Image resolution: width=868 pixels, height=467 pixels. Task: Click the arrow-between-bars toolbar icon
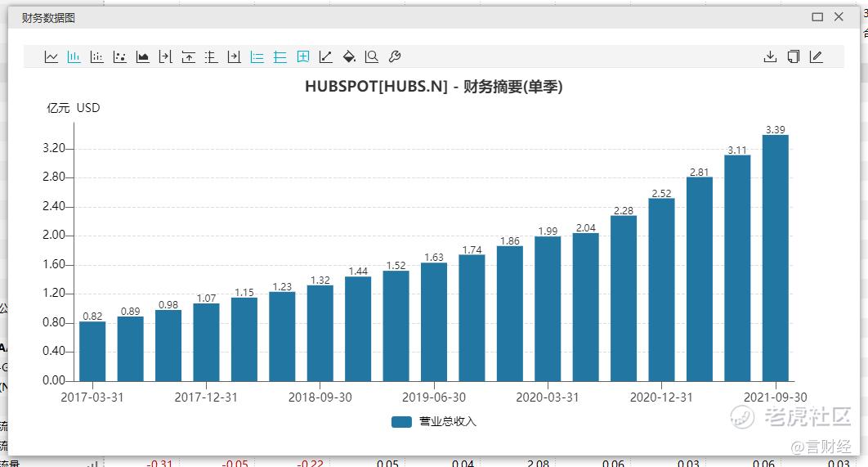[x=166, y=56]
